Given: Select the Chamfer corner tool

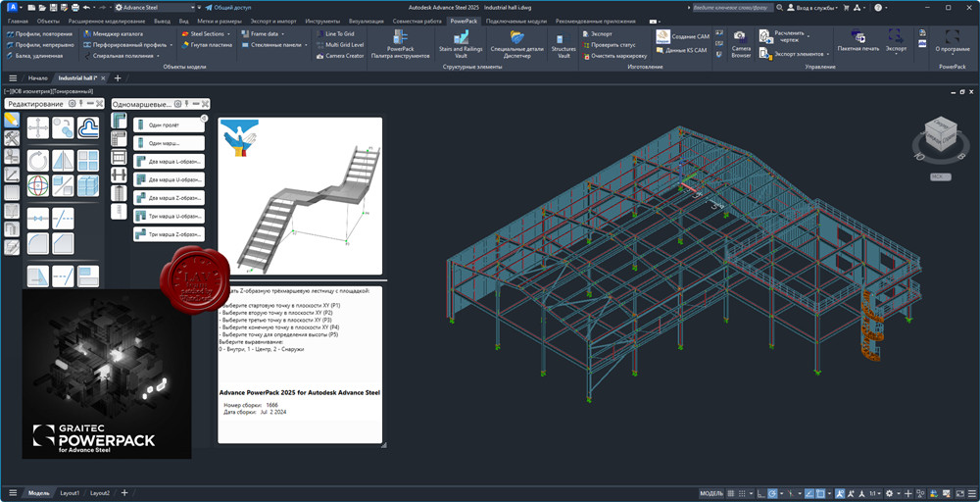Looking at the screenshot, I should [63, 243].
